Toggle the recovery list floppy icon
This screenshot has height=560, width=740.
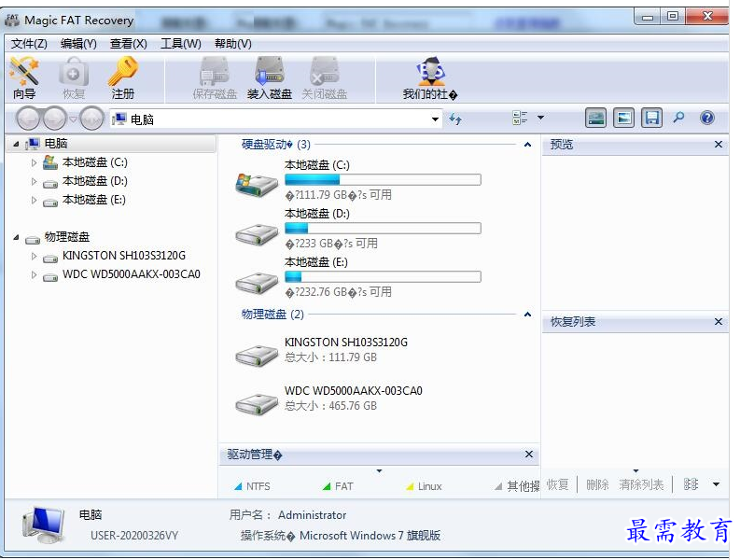click(x=651, y=118)
